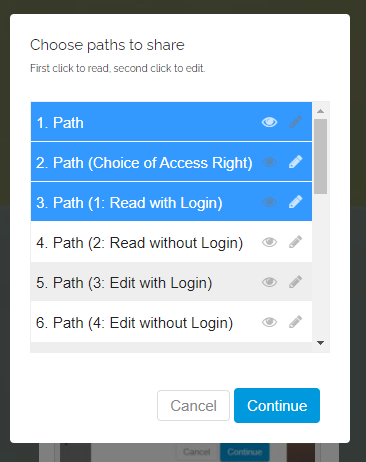This screenshot has height=462, width=366.
Task: Select the 5. Path (3: Edit with Login) row
Action: click(171, 282)
